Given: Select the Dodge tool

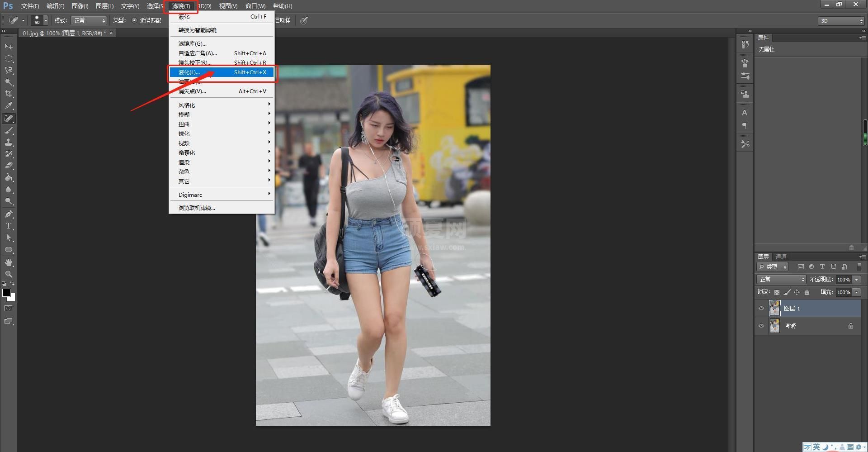Looking at the screenshot, I should (x=9, y=201).
